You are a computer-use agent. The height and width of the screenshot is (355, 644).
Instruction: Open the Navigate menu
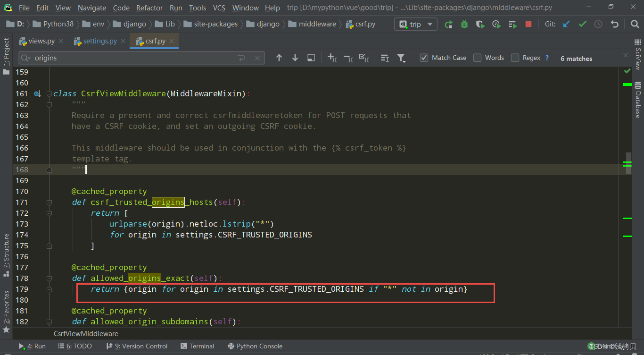click(x=92, y=8)
